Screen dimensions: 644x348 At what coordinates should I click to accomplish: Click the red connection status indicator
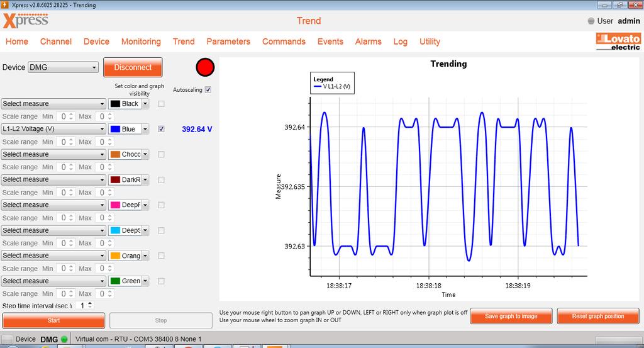(205, 67)
